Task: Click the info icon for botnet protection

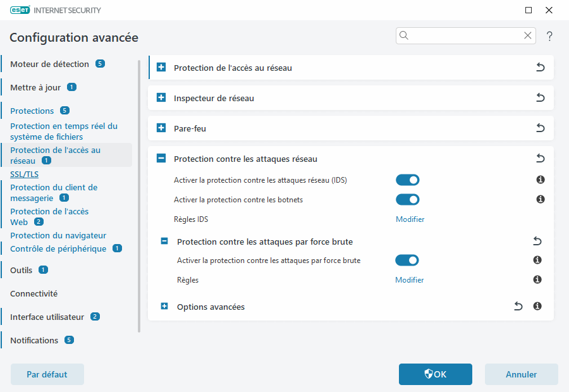Action: 540,199
